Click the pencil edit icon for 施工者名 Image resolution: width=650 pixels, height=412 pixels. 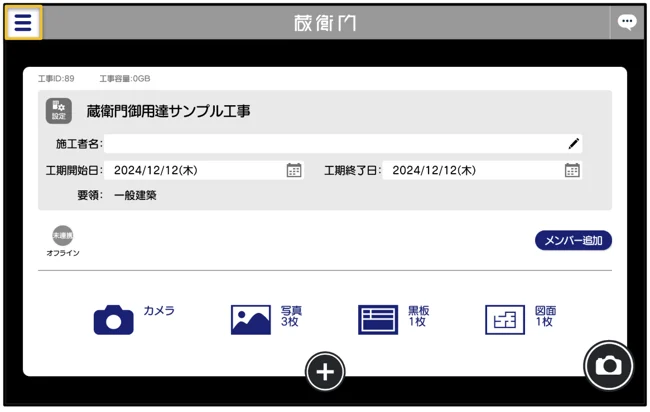point(573,144)
